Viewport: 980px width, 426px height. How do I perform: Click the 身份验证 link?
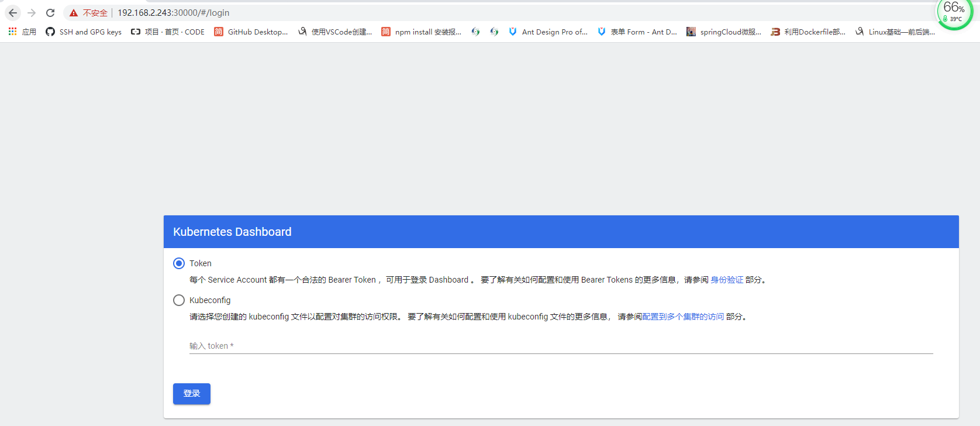tap(727, 280)
